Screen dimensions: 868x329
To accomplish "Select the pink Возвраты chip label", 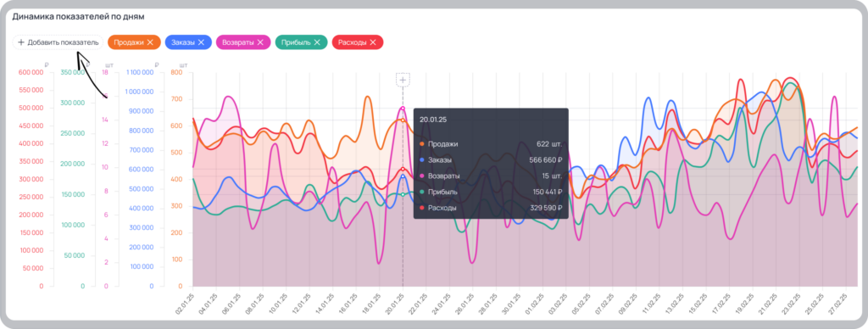I will 238,42.
